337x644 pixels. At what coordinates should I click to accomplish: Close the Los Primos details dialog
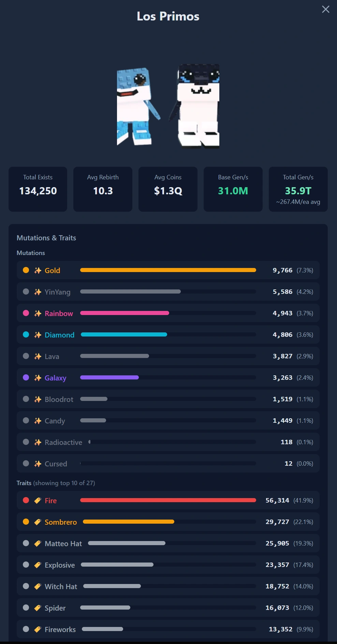point(326,9)
